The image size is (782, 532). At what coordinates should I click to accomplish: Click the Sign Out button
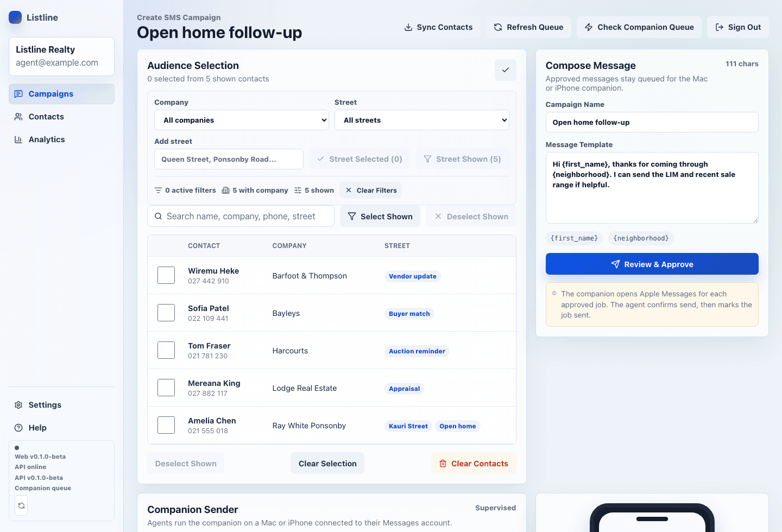click(x=738, y=27)
